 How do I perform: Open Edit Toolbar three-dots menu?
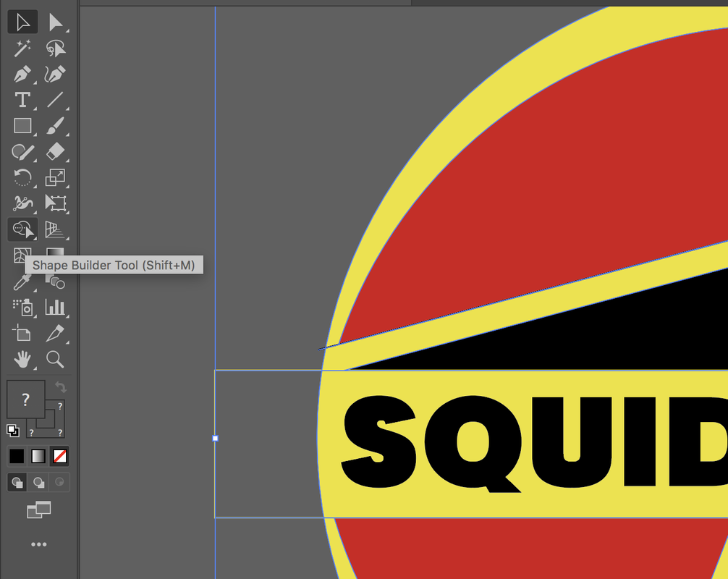(38, 544)
